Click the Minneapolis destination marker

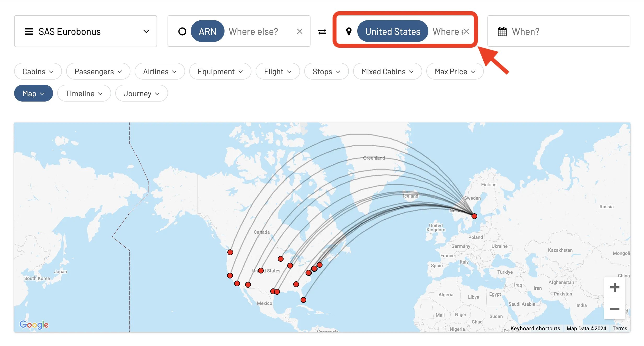[x=281, y=259]
